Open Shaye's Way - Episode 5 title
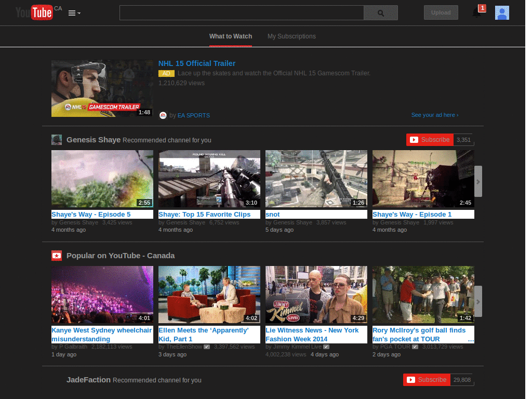532x399 pixels. (91, 215)
